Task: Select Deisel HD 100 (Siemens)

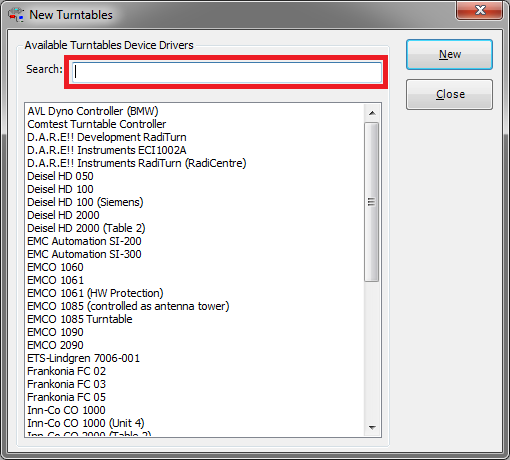Action: [x=85, y=202]
